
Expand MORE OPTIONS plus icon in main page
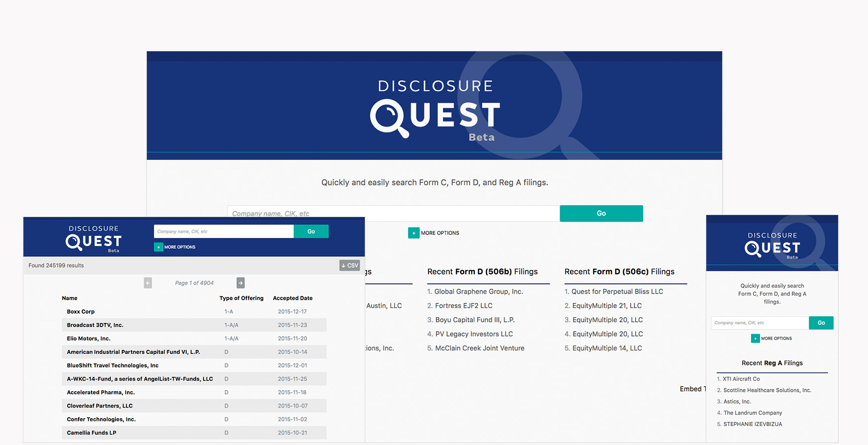[x=414, y=233]
